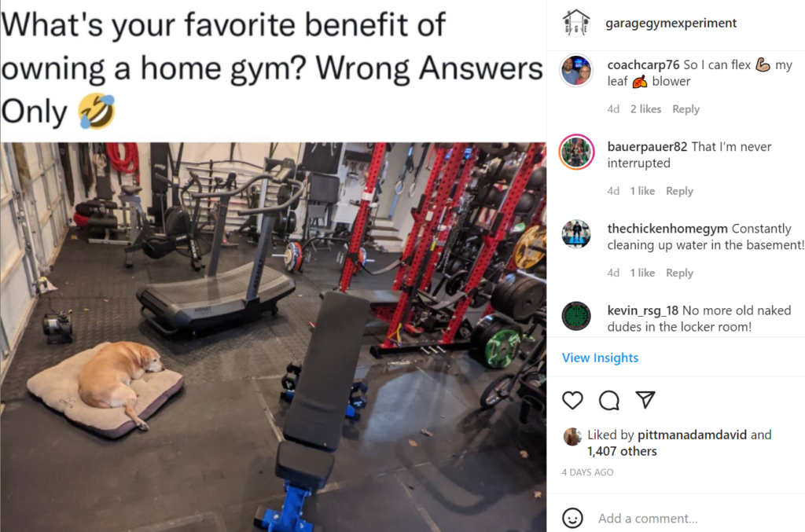Open kevin_rsg_18 username link

(x=643, y=310)
